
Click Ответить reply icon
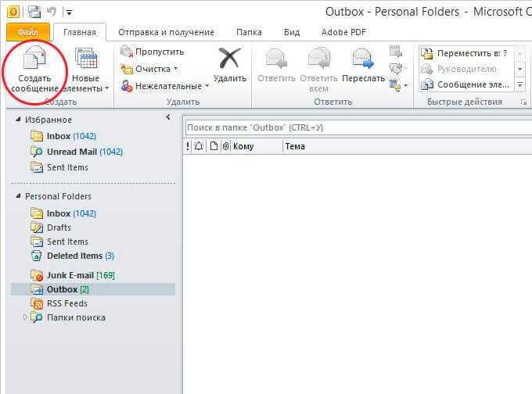coord(276,59)
